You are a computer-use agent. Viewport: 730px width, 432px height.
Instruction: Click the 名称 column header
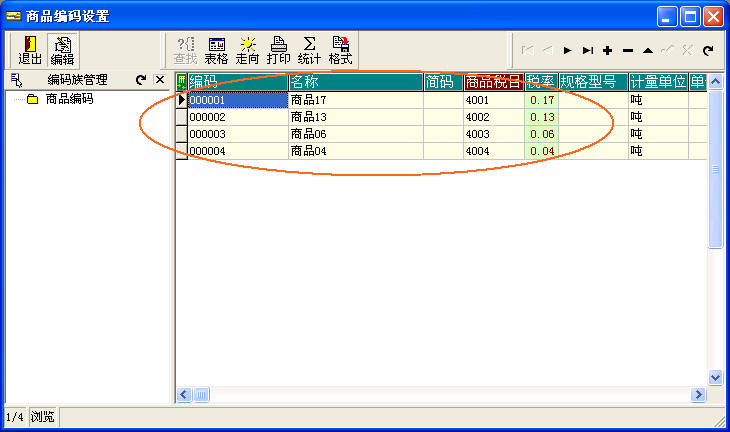click(x=356, y=82)
